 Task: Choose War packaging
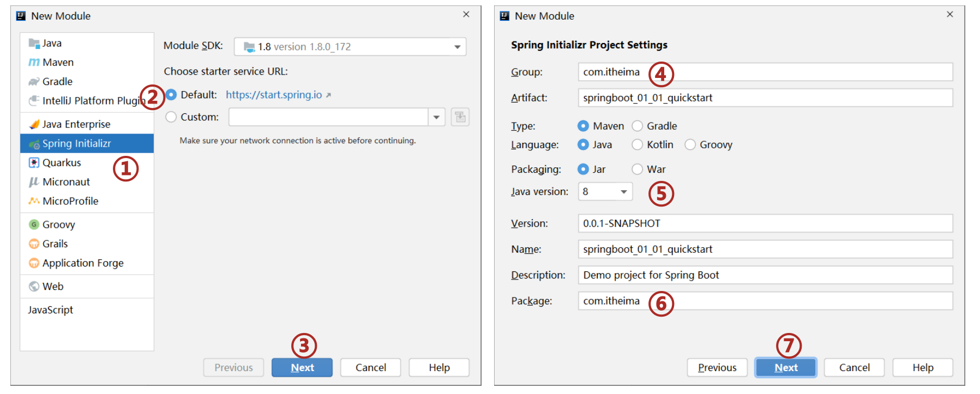pos(638,169)
